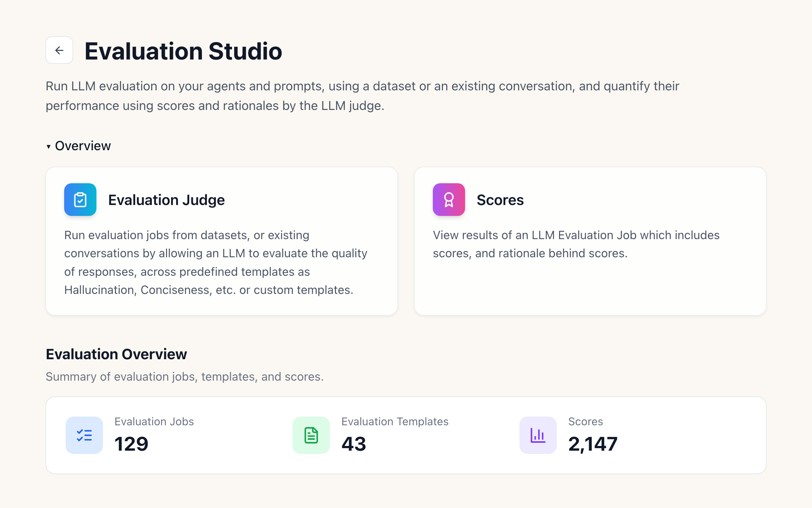Viewport: 812px width, 508px height.
Task: Click the 'Run LLM evaluation' intro paragraph
Action: (362, 96)
